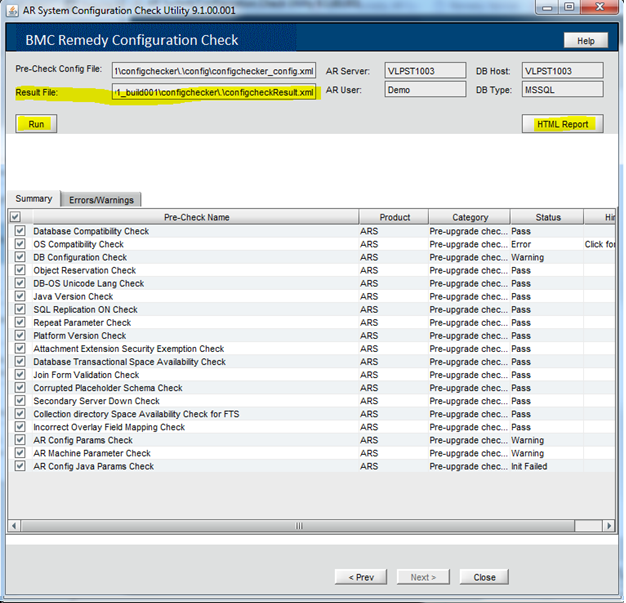This screenshot has width=626, height=603.
Task: Toggle DB-OS Unicode Lang Check checkbox
Action: click(x=20, y=283)
